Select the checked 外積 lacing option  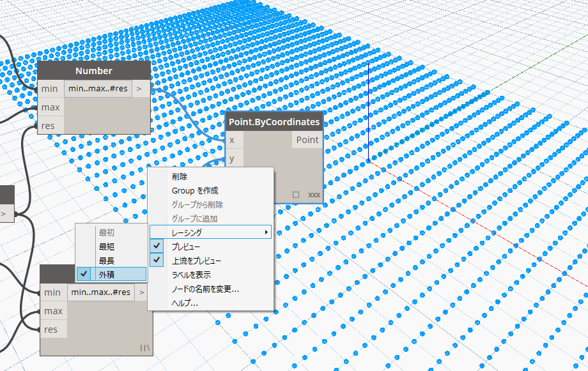[x=111, y=275]
